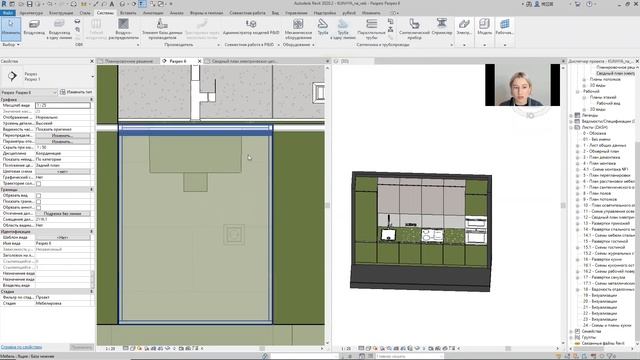Screen dimensions: 640x360
Task: Select the 3D kitchen model thumbnail view
Action: coord(421,231)
